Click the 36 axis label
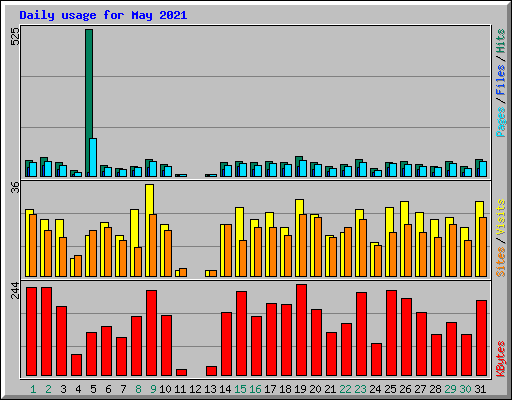The width and height of the screenshot is (512, 400). tap(15, 187)
